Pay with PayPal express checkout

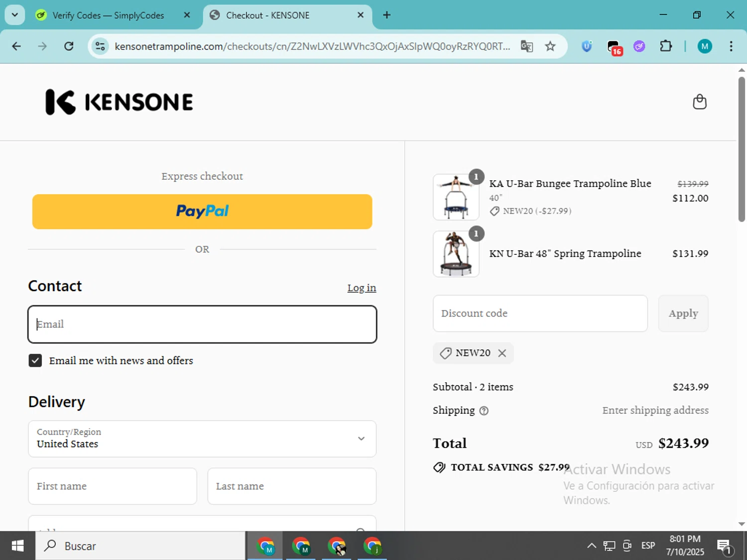(202, 212)
